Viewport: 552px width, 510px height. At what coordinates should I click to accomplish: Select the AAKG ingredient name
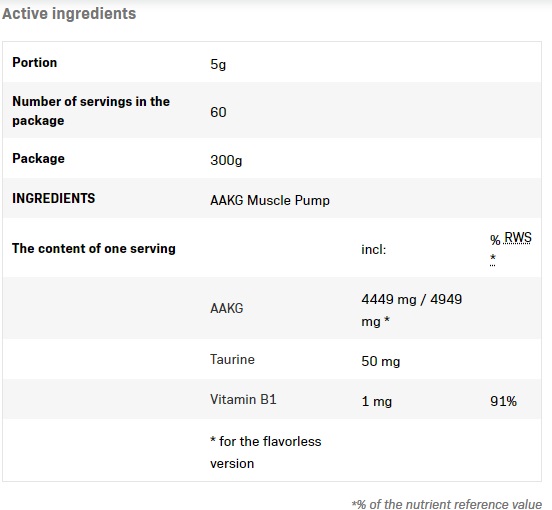pyautogui.click(x=227, y=308)
